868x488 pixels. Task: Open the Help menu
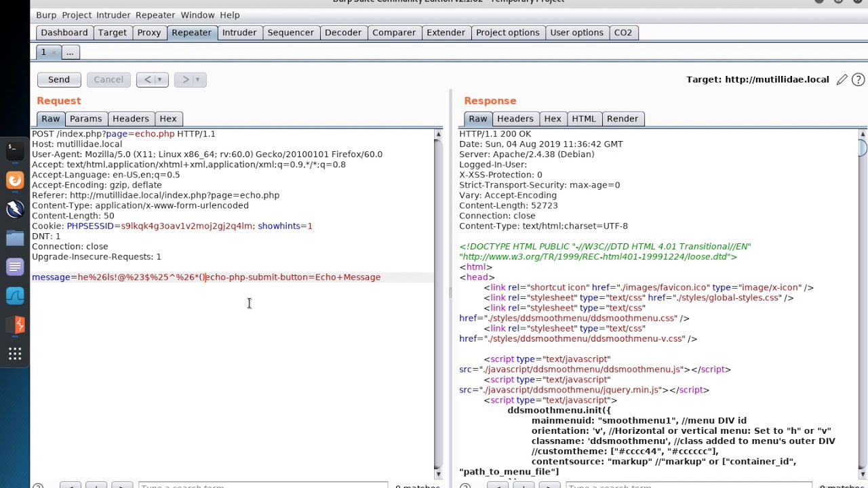tap(230, 15)
